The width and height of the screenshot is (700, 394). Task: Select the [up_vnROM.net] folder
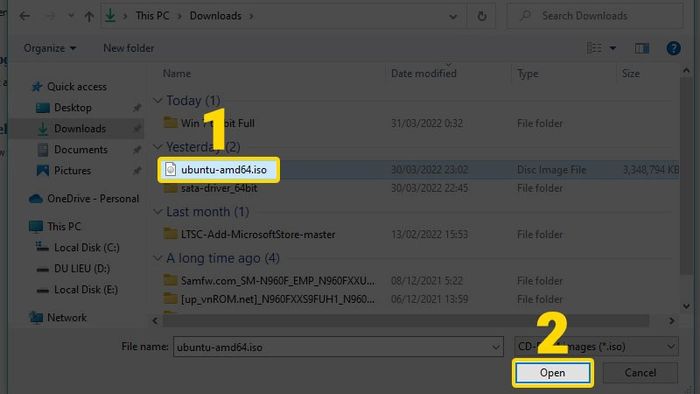pos(278,299)
